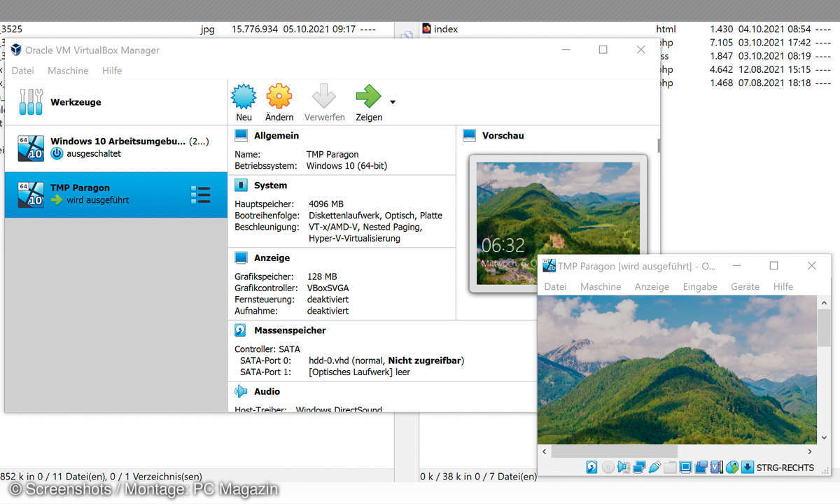The height and width of the screenshot is (504, 840).
Task: Click the Allgemein section header
Action: pyautogui.click(x=276, y=135)
